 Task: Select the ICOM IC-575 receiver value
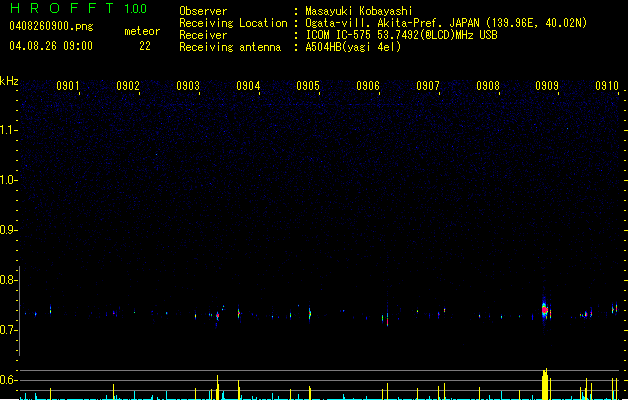pos(401,35)
